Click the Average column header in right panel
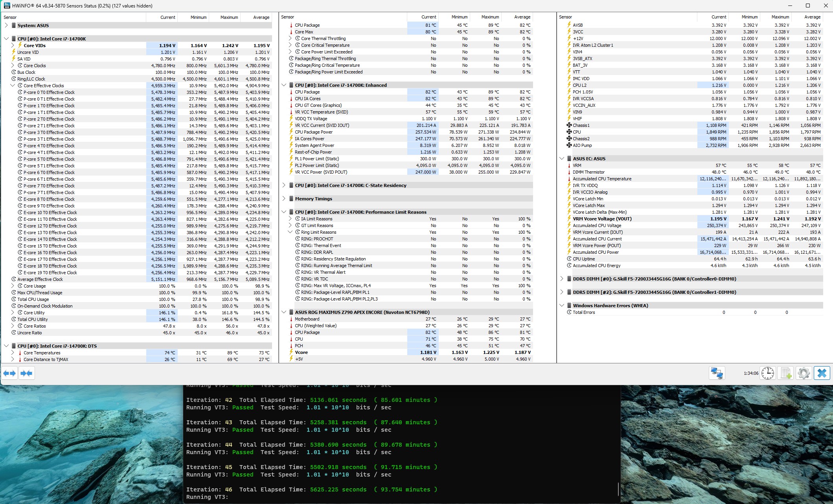Screen dimensions: 833x504 812,17
